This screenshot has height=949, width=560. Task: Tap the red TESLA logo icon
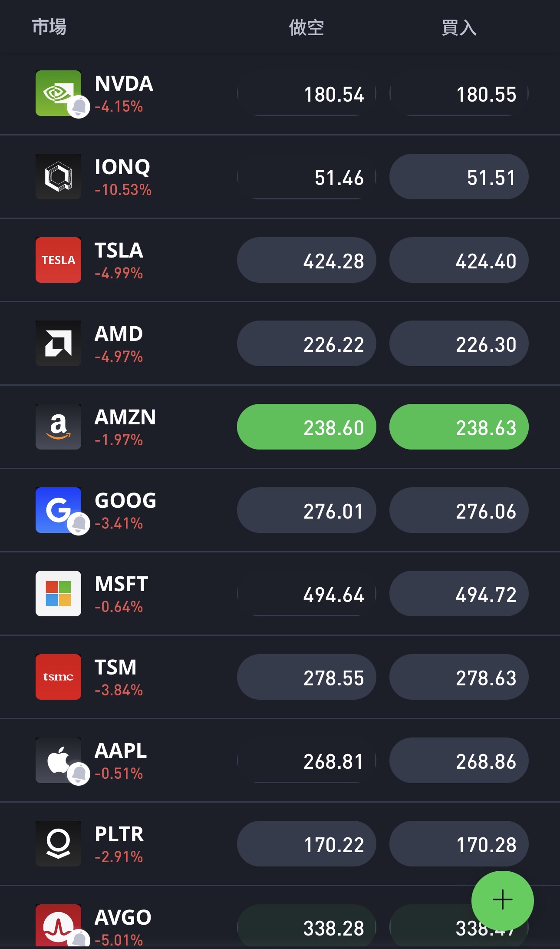click(x=58, y=260)
